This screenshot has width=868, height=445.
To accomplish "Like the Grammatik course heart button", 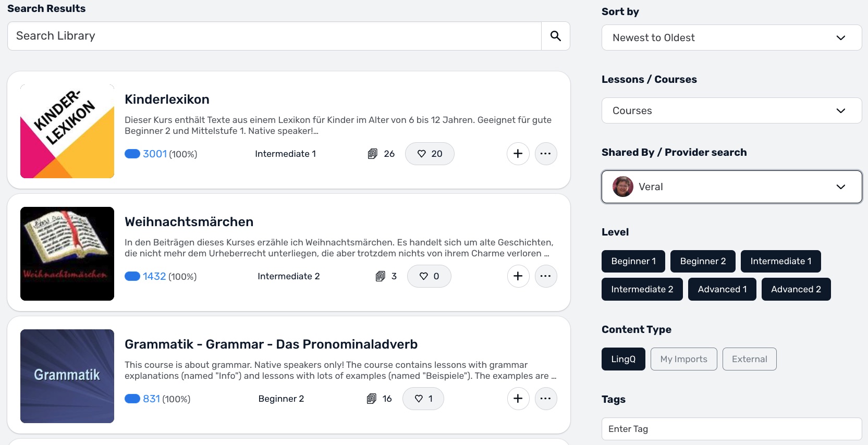I will (423, 399).
